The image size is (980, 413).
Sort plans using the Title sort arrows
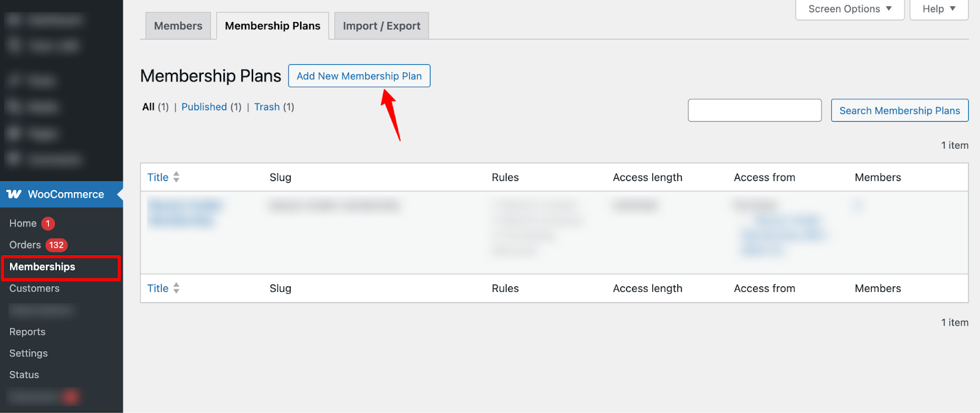[x=176, y=177]
